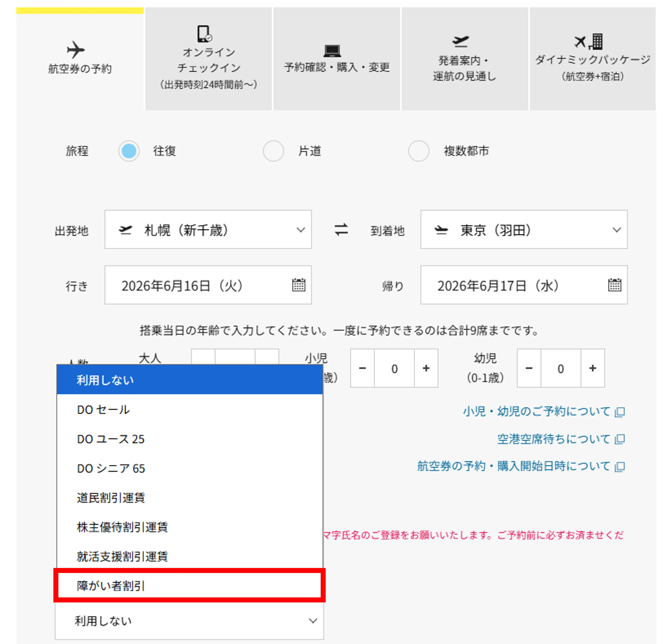Click the plane-and-hotel icon on ダイナミックパッケージ tab
663x644 pixels.
(x=589, y=42)
